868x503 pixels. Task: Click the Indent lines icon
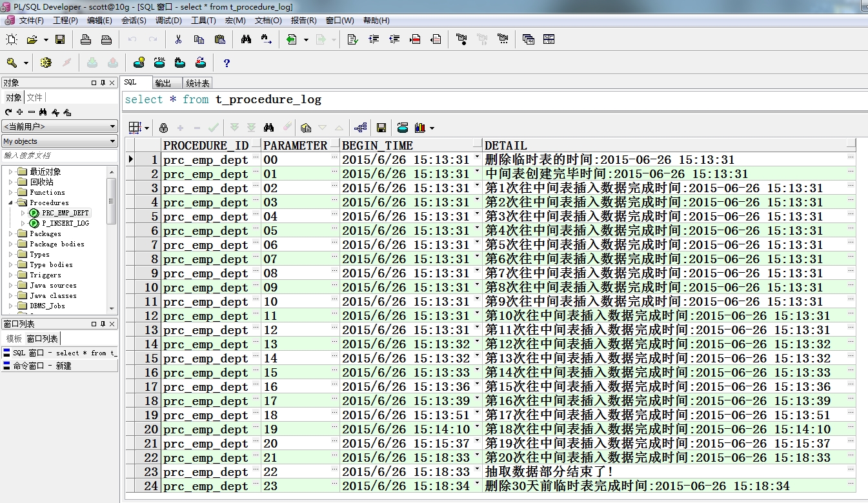373,40
